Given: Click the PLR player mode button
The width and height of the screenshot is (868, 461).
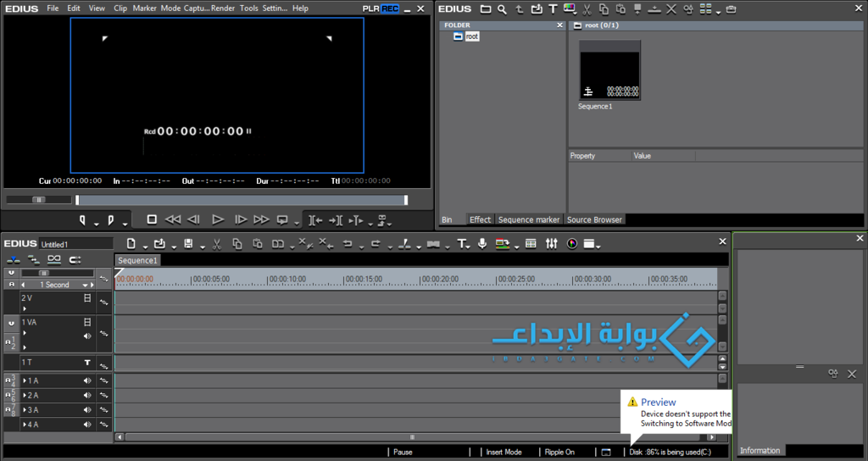Looking at the screenshot, I should (x=371, y=8).
